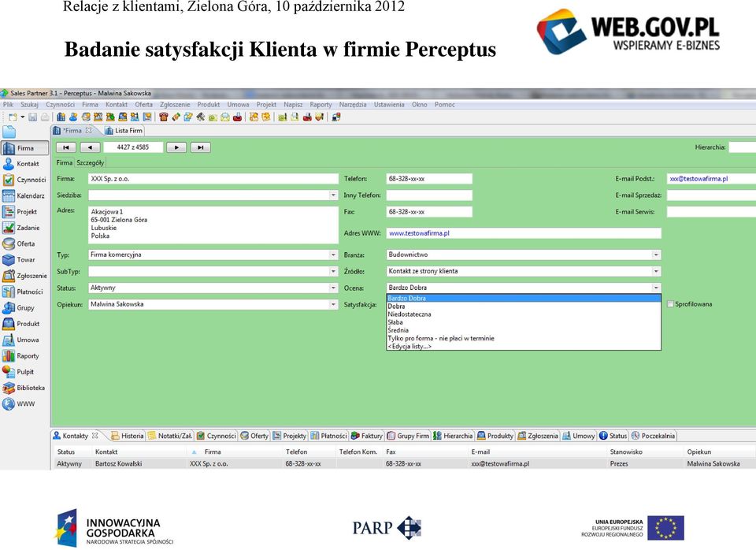Image resolution: width=756 pixels, height=550 pixels.
Task: Open the Narzędzia menu
Action: (x=353, y=105)
